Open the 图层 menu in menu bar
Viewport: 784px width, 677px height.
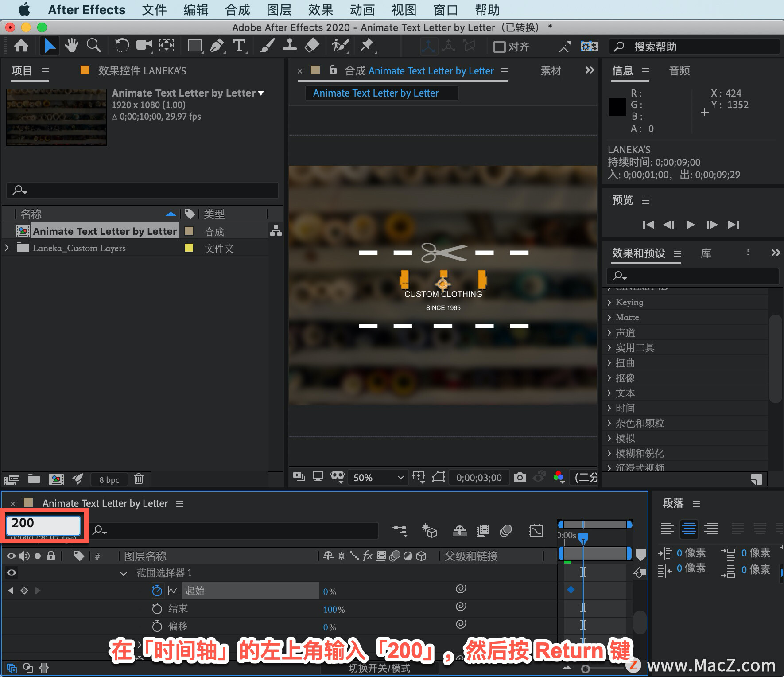click(x=279, y=10)
